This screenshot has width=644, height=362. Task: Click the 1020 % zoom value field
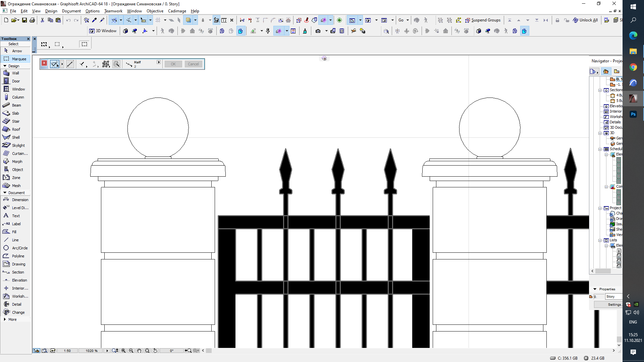tap(91, 351)
